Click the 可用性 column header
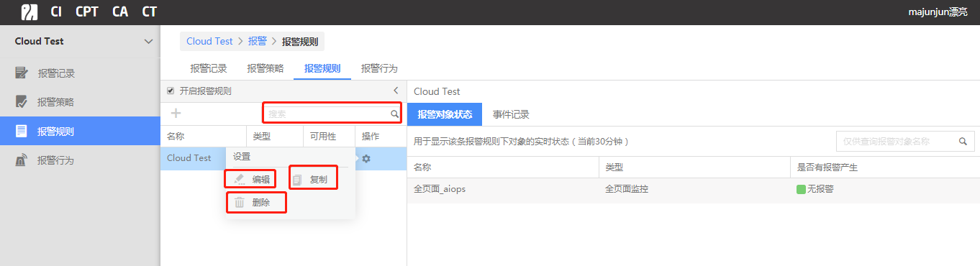This screenshot has height=266, width=980. point(323,136)
